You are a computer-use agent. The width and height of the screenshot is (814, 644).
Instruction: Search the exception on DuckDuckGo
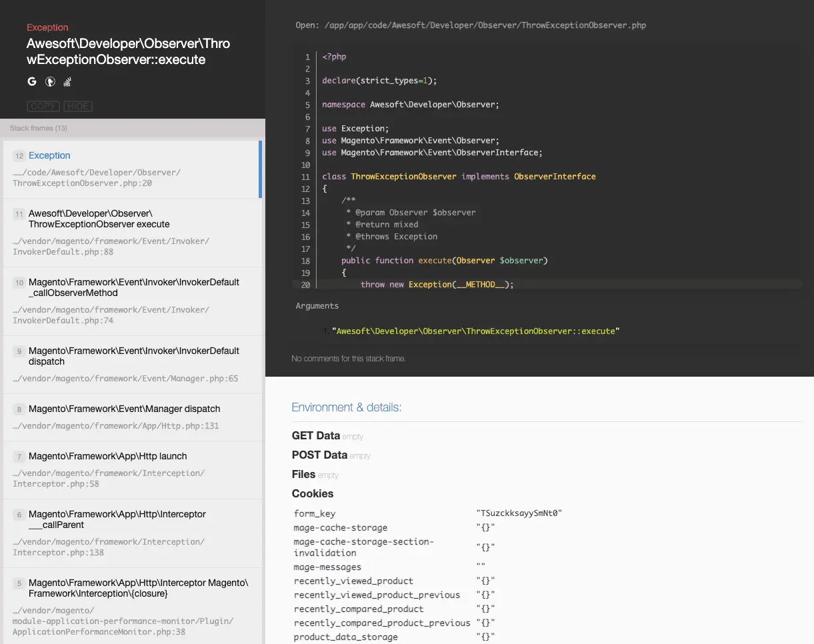pos(49,82)
